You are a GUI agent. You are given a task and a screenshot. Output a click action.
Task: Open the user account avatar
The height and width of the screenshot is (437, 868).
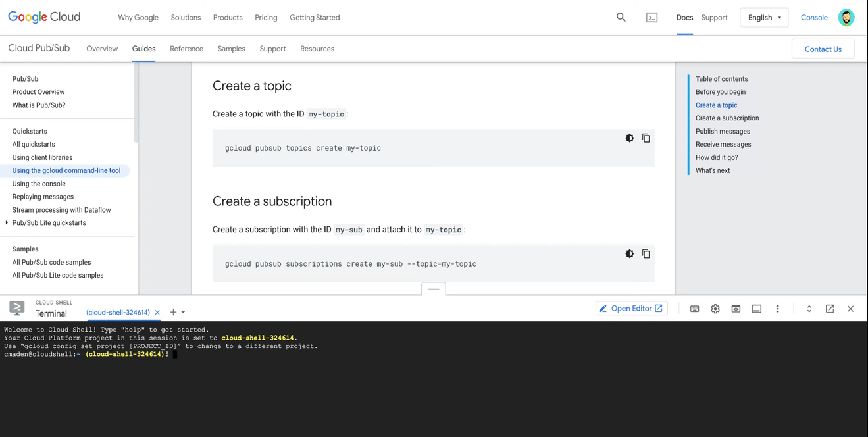[846, 18]
